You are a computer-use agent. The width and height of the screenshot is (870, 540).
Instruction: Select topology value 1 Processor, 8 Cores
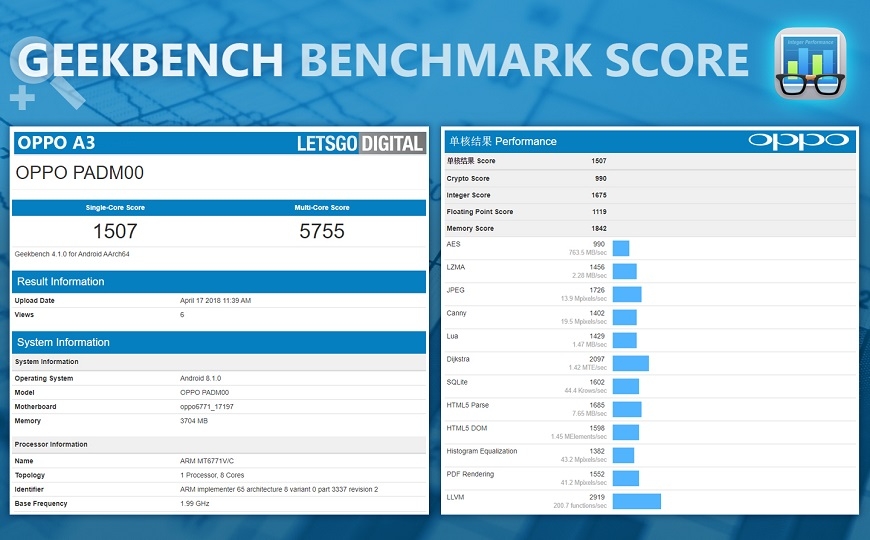click(212, 475)
